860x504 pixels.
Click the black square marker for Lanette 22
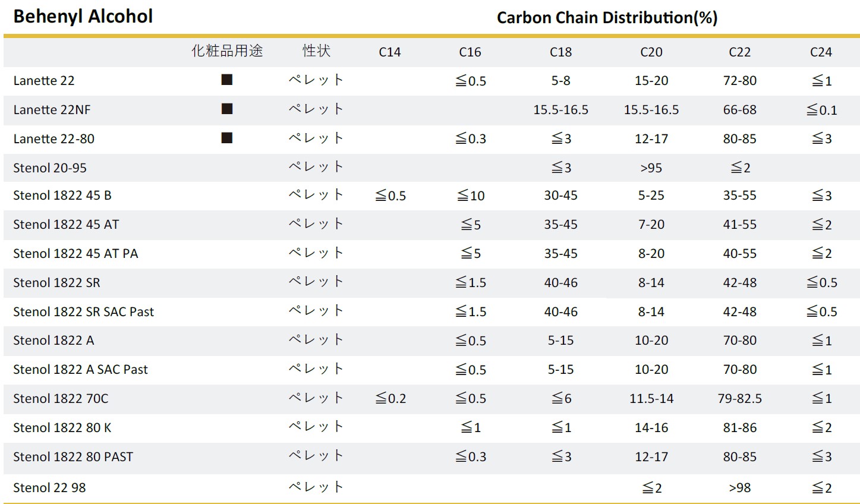click(227, 80)
